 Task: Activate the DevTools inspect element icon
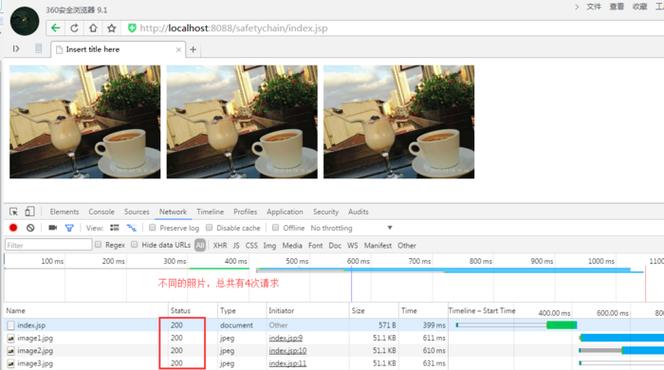14,211
